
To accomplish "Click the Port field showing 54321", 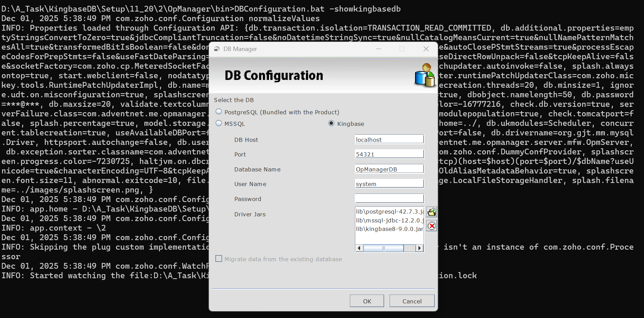I will click(389, 154).
